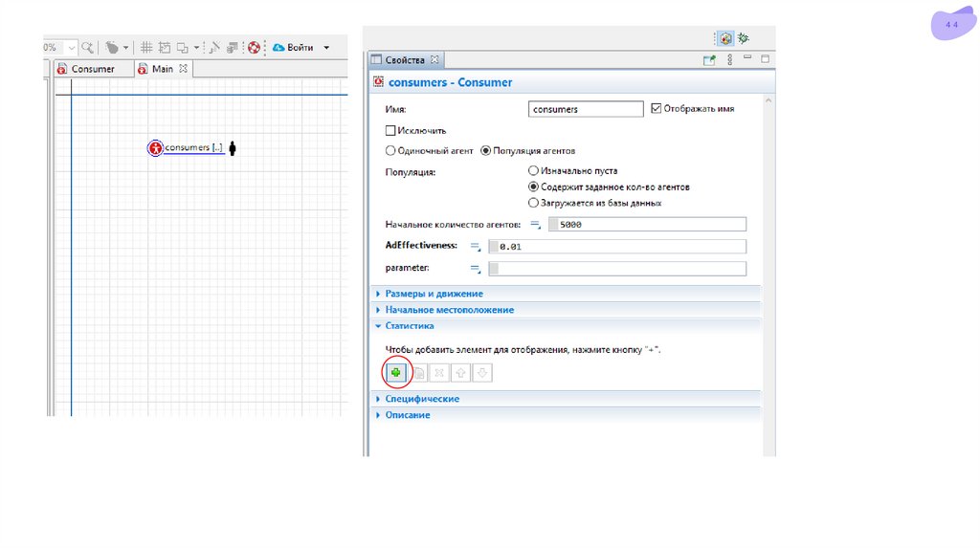Maximize the Свойства panel
Image resolution: width=980 pixels, height=549 pixels.
click(765, 58)
